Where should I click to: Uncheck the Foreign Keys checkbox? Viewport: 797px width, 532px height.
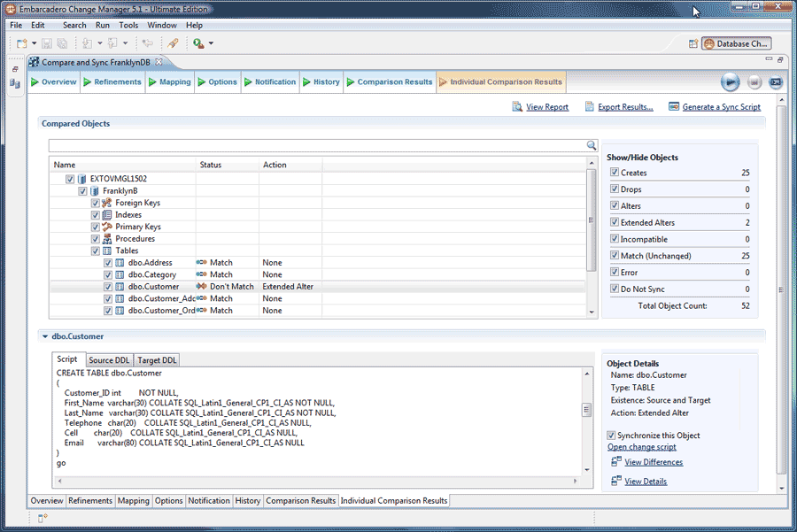pyautogui.click(x=95, y=203)
